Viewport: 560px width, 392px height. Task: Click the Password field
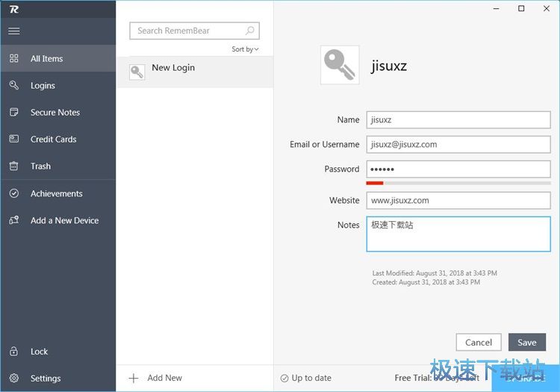click(458, 169)
